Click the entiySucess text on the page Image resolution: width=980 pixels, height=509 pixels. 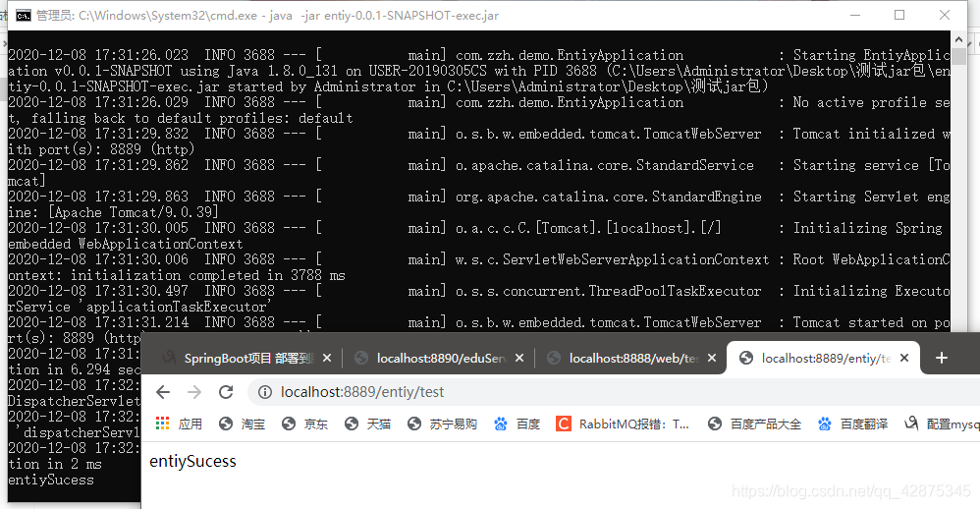pyautogui.click(x=192, y=462)
